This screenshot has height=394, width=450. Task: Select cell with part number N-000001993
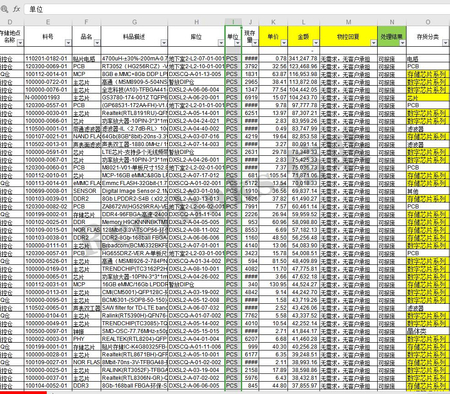tap(48, 97)
